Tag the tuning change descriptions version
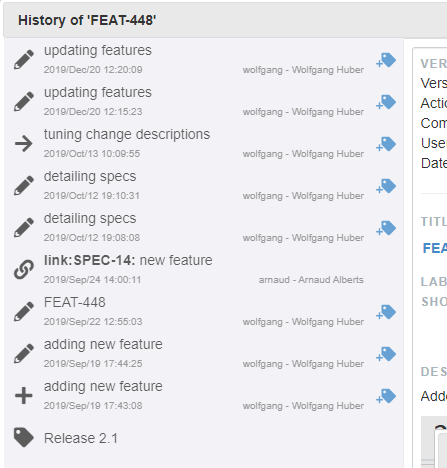The height and width of the screenshot is (468, 447). pyautogui.click(x=386, y=144)
